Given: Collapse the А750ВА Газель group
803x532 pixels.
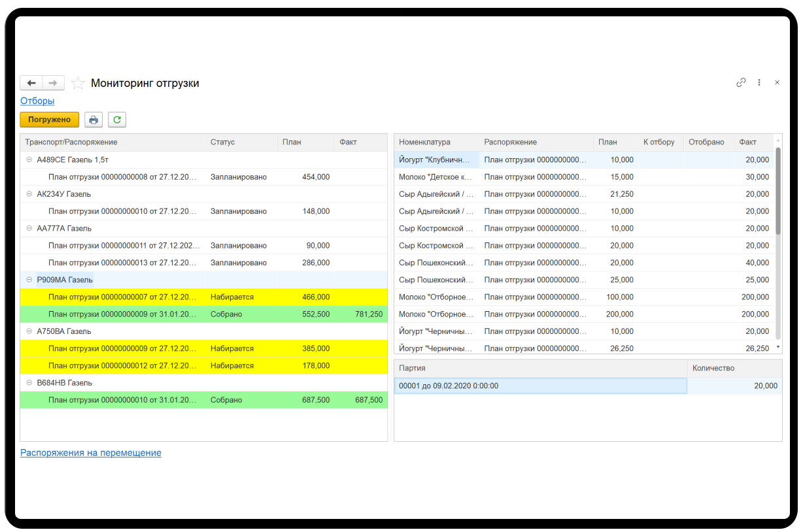Looking at the screenshot, I should (29, 331).
